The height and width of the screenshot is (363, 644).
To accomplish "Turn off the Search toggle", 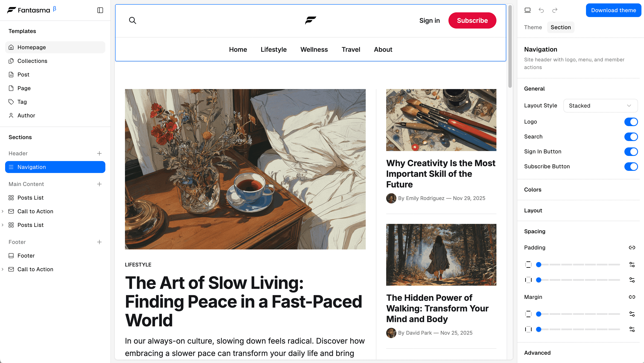I will [x=631, y=137].
